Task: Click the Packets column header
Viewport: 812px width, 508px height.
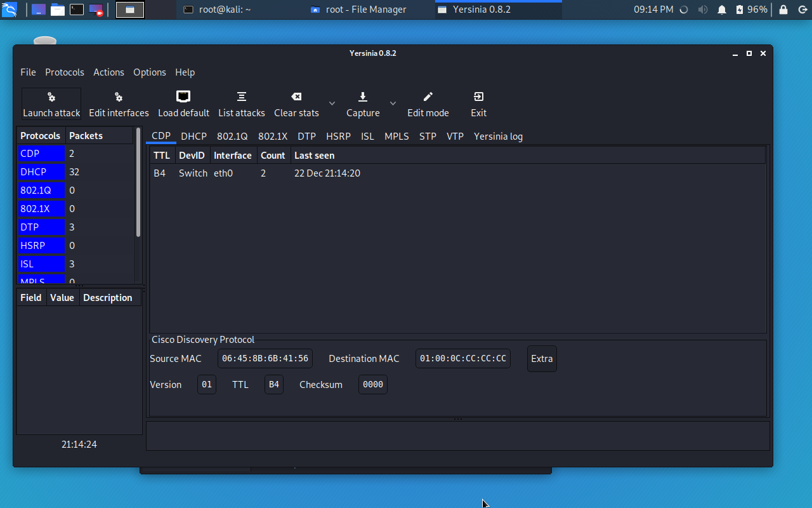Action: pyautogui.click(x=99, y=136)
